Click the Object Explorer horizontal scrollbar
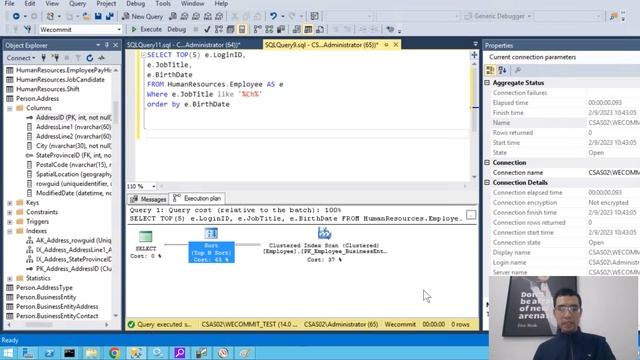640x360 pixels. [x=58, y=325]
